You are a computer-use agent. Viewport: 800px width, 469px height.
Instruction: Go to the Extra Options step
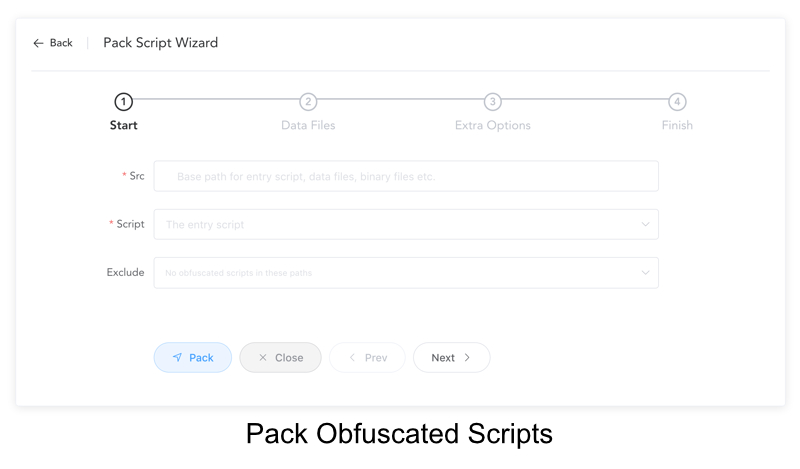tap(493, 125)
